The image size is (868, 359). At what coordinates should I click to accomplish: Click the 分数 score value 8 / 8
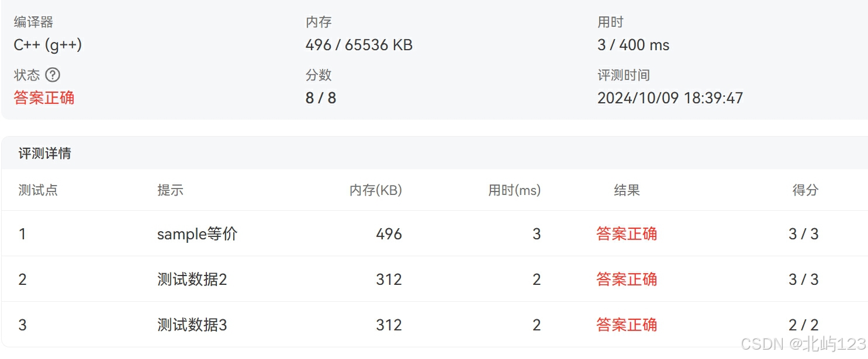(321, 97)
